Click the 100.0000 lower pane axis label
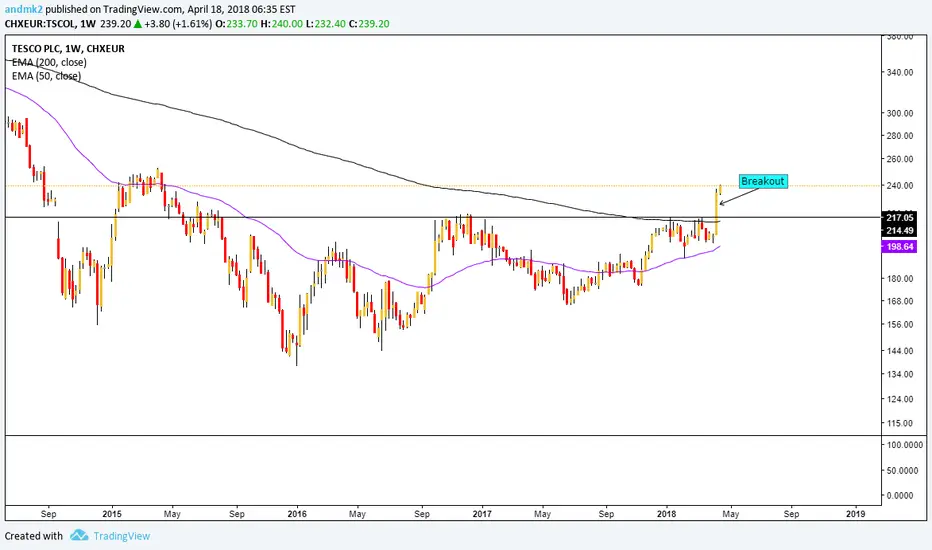The height and width of the screenshot is (550, 932). [905, 445]
